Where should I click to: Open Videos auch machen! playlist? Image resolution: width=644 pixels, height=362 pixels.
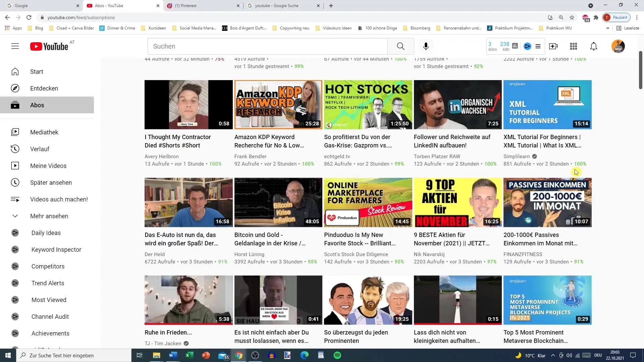(47, 199)
